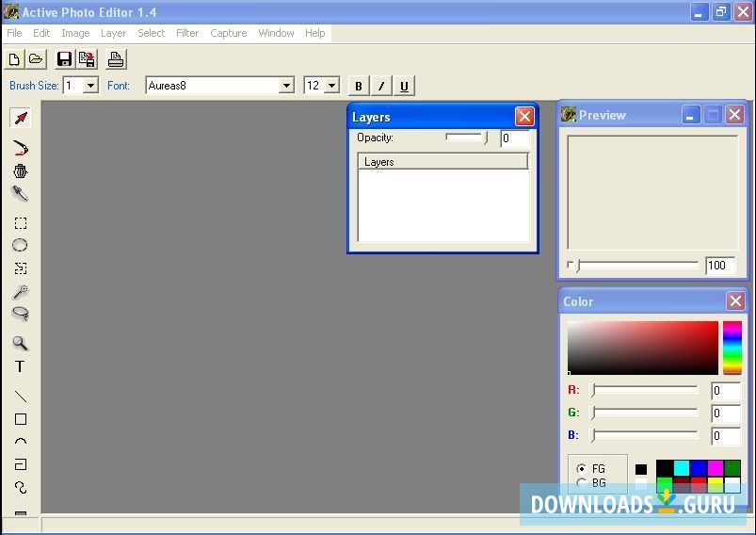Viewport: 756px width, 535px height.
Task: Open the Brush Size dropdown
Action: pyautogui.click(x=90, y=86)
